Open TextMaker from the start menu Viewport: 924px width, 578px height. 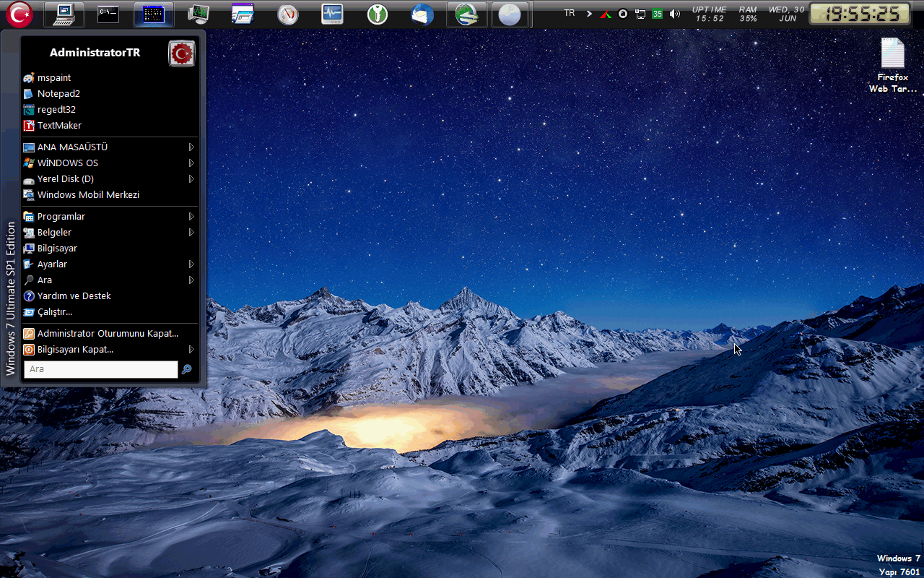pos(110,125)
